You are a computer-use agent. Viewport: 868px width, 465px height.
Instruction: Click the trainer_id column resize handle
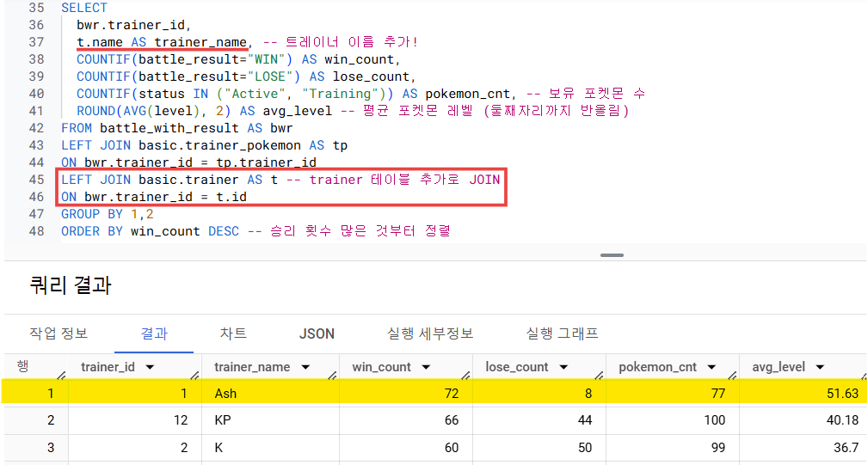pos(195,376)
